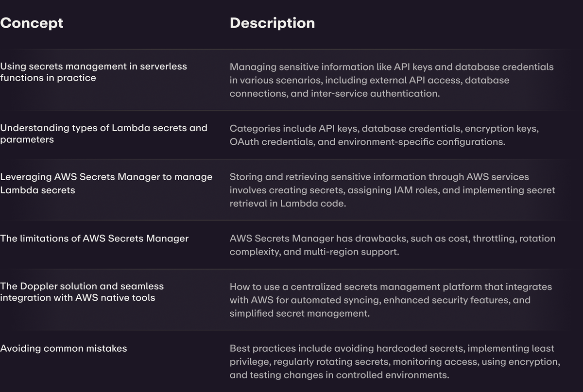Click the "Avoiding common mistakes" concept
Image resolution: width=583 pixels, height=392 pixels.
coord(63,348)
